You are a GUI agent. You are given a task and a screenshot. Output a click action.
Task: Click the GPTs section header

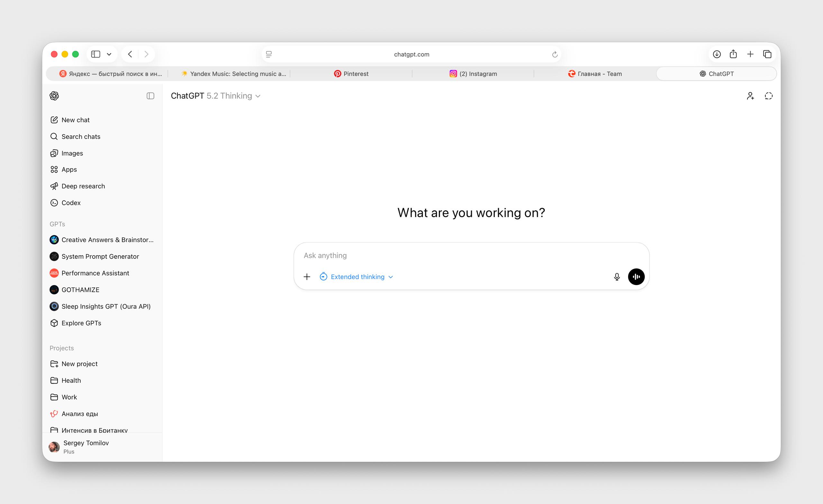pos(58,224)
